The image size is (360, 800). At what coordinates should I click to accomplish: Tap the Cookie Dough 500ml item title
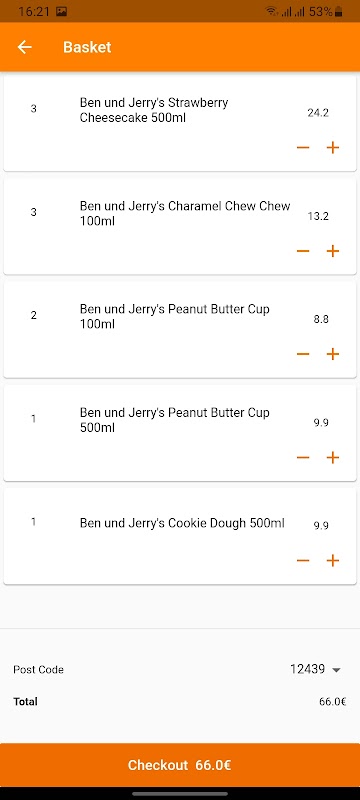click(x=182, y=523)
